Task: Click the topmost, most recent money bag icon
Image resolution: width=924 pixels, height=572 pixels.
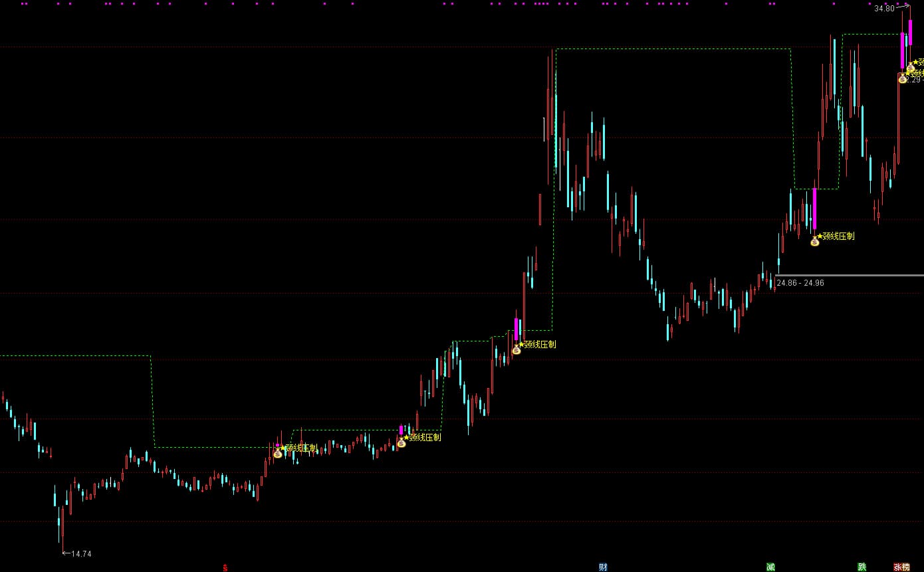Action: click(x=910, y=68)
